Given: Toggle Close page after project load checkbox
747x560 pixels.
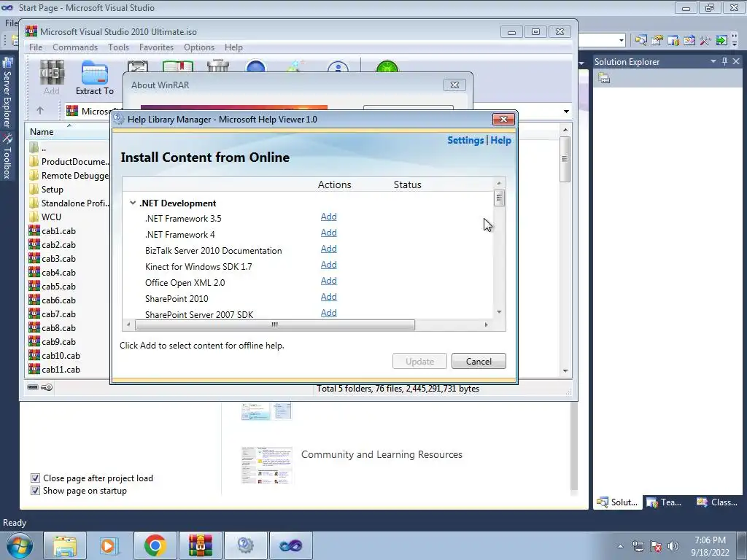Looking at the screenshot, I should point(35,478).
